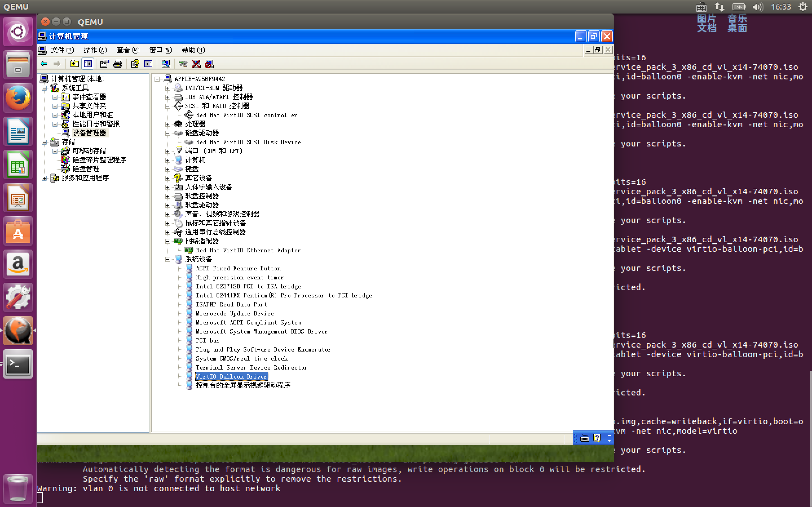Viewport: 812px width, 507px height.
Task: Click the Update driver icon
Action: point(183,64)
